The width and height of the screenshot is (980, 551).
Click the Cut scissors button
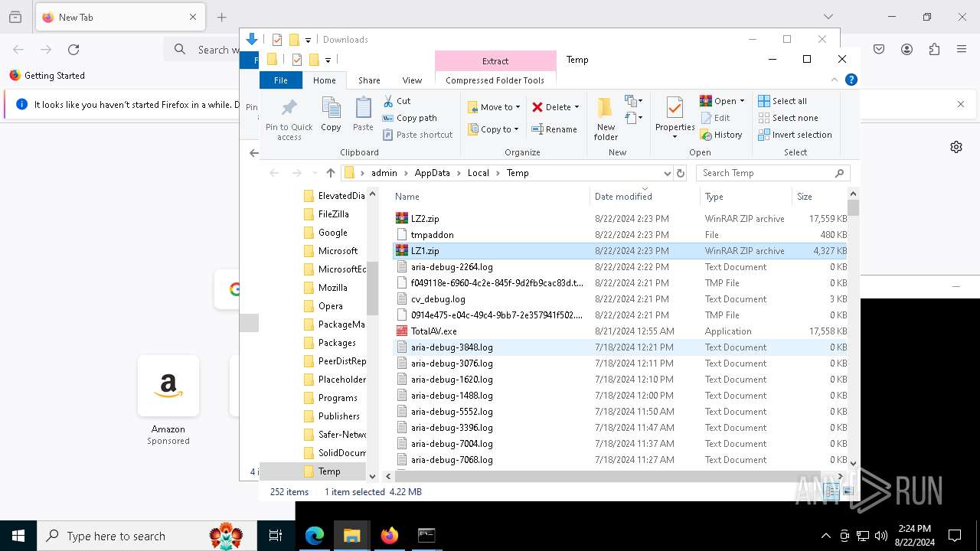397,101
